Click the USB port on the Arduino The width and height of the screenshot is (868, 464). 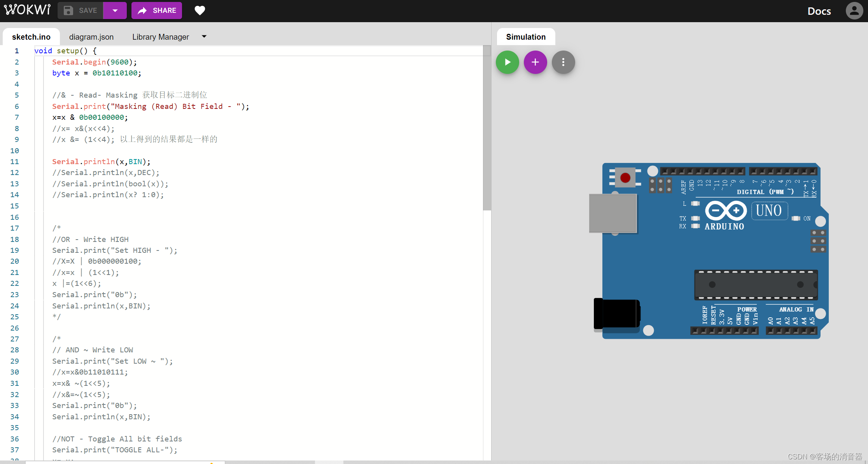(612, 213)
